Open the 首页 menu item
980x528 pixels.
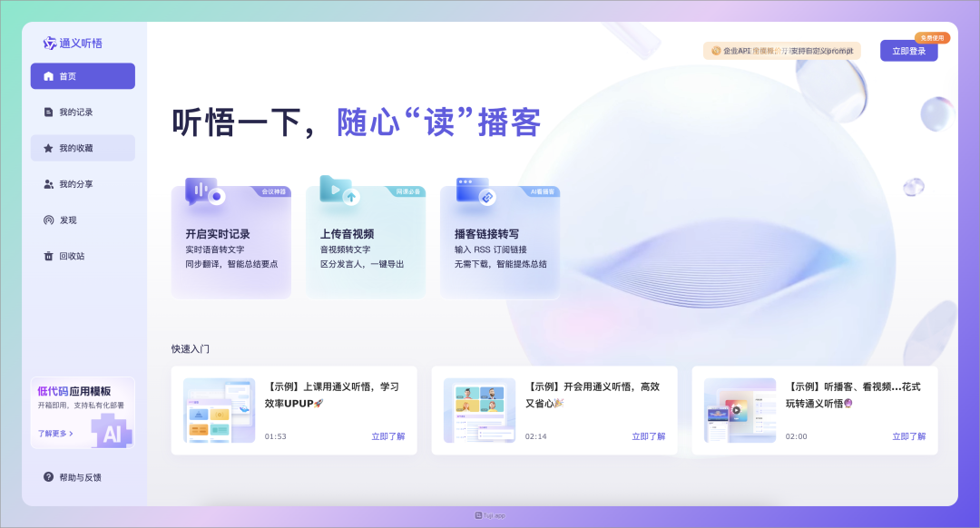[x=83, y=76]
